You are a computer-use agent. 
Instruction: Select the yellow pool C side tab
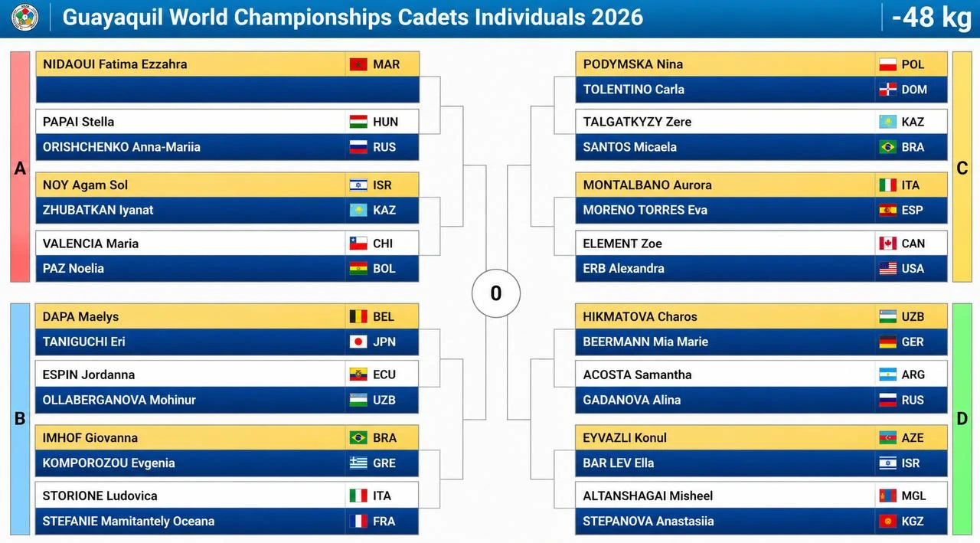click(962, 167)
